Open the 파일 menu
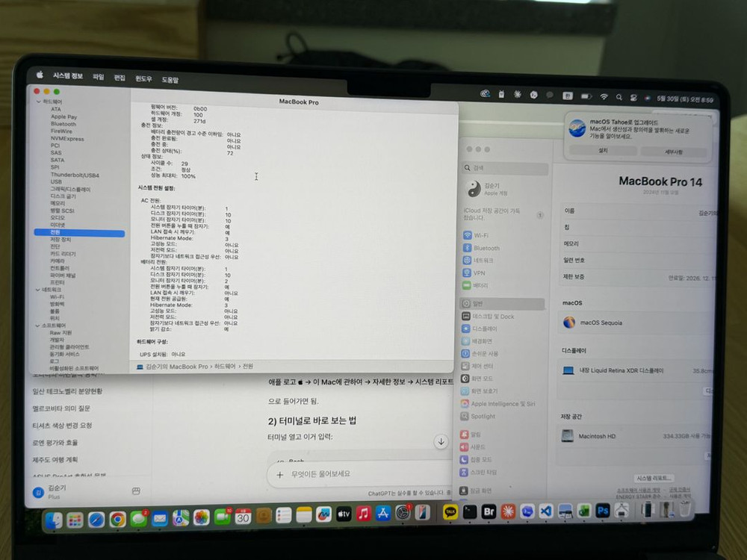Screen dimensions: 747x560 pos(98,77)
